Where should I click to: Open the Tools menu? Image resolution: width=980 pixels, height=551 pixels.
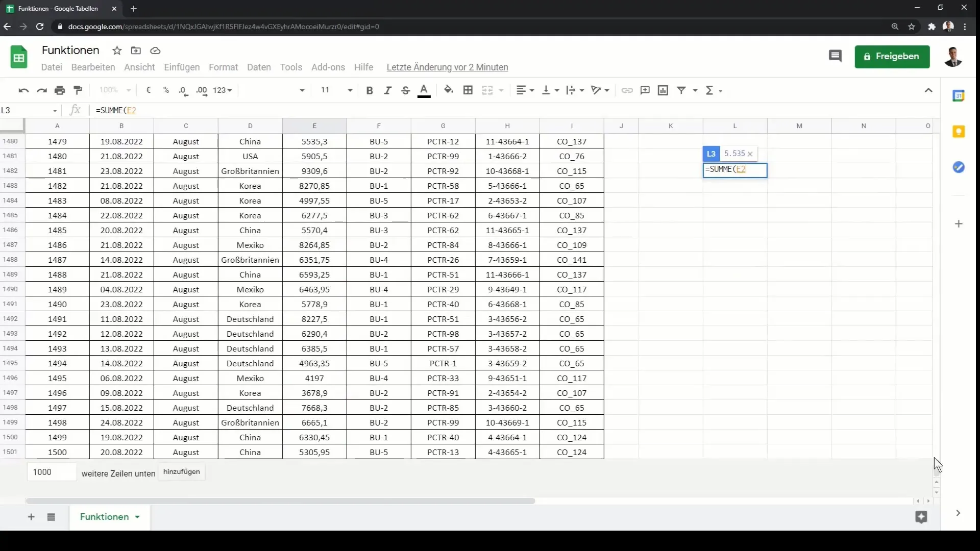click(x=291, y=67)
